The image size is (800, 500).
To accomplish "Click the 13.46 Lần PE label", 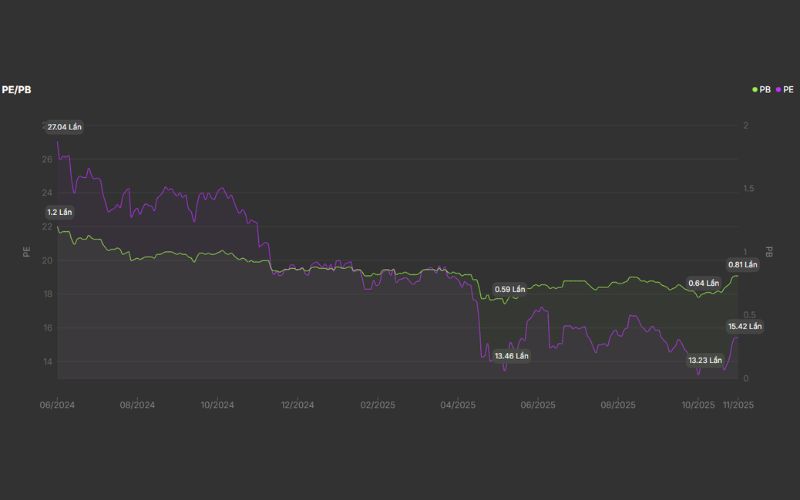I will click(x=511, y=355).
